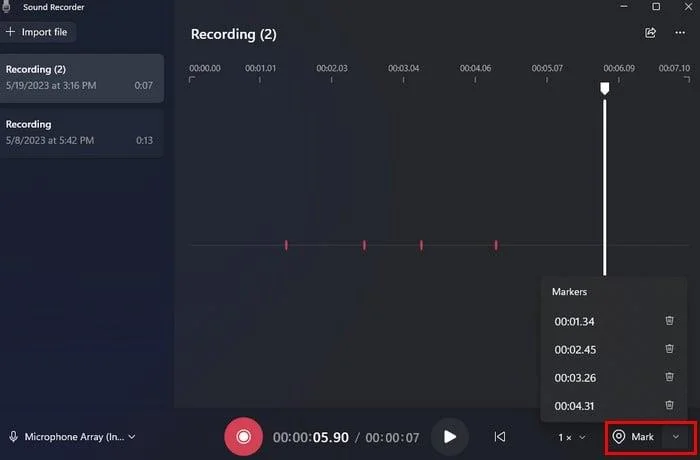This screenshot has height=460, width=700.
Task: Open the three-dot more options menu
Action: (681, 33)
